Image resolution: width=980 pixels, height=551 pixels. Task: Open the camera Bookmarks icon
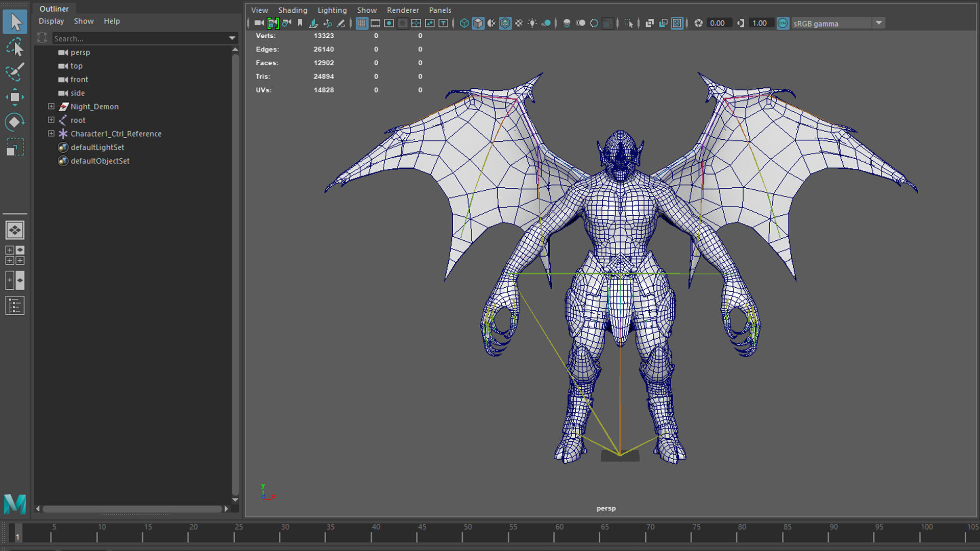[300, 23]
